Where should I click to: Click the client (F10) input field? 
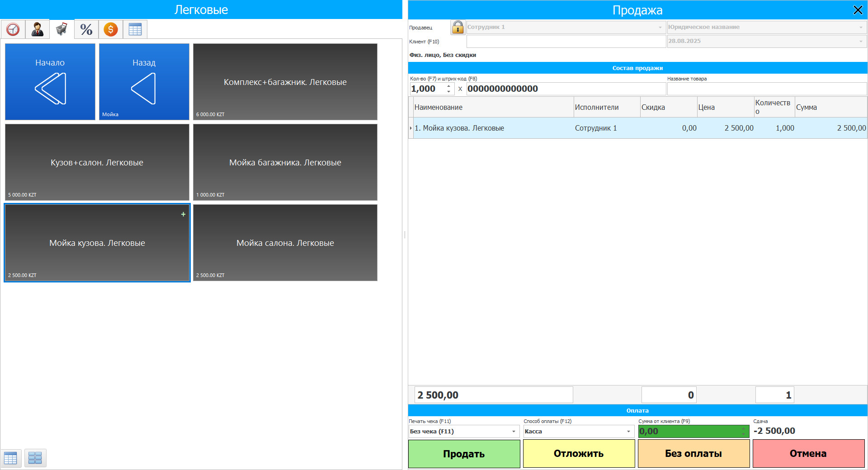566,41
